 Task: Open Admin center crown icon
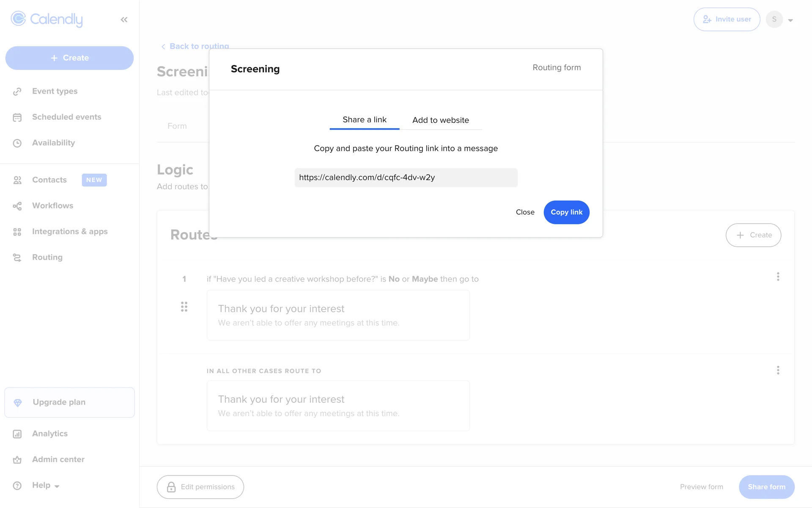click(17, 460)
